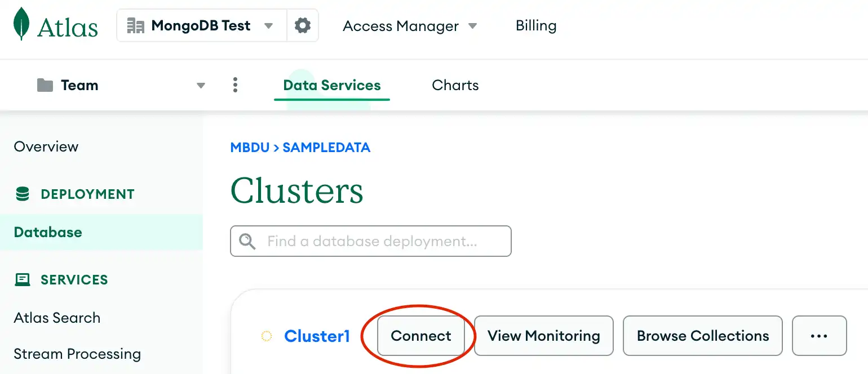The width and height of the screenshot is (868, 374).
Task: Click Browse Collections
Action: [702, 336]
